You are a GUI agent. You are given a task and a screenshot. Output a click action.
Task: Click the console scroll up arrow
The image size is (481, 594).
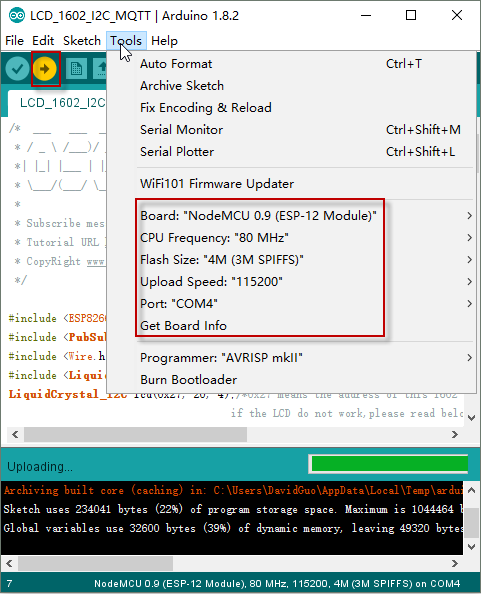click(472, 490)
